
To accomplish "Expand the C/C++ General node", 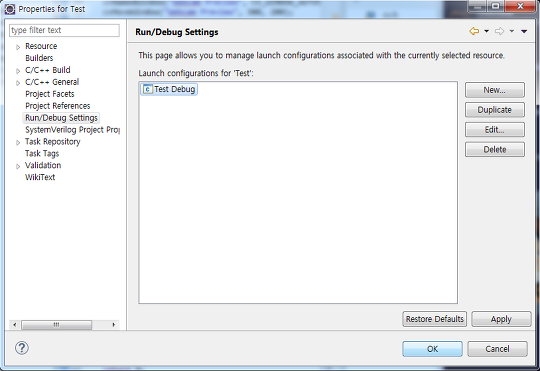I will [18, 83].
